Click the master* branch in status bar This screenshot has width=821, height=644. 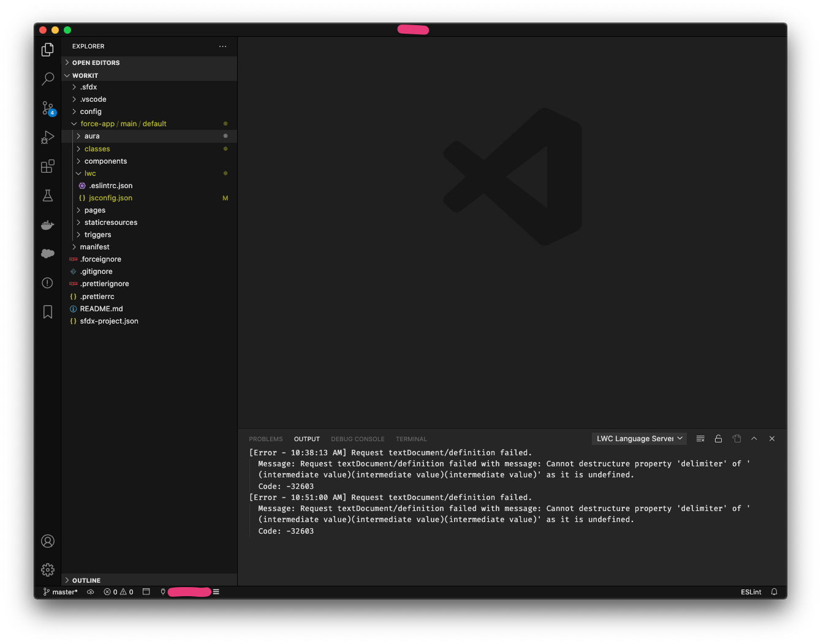point(60,591)
